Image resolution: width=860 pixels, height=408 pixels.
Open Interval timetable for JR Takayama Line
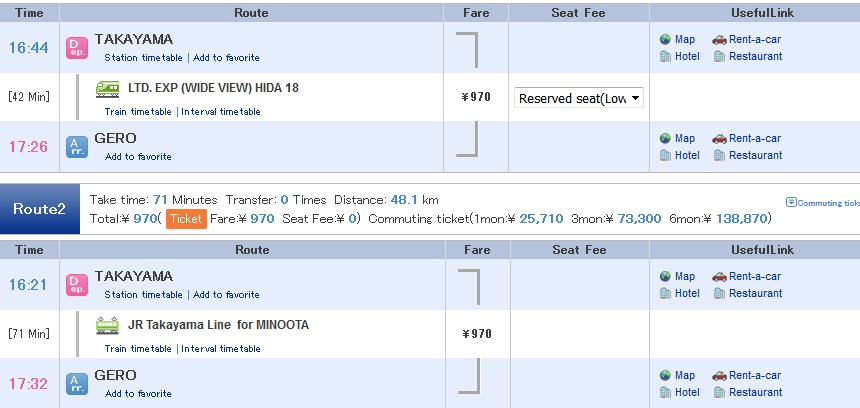coord(221,349)
